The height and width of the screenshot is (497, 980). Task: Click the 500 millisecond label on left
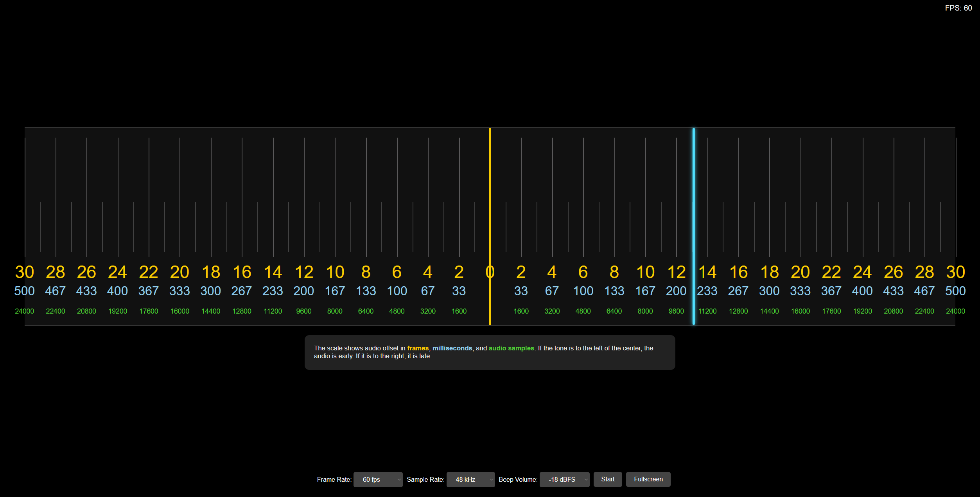24,291
